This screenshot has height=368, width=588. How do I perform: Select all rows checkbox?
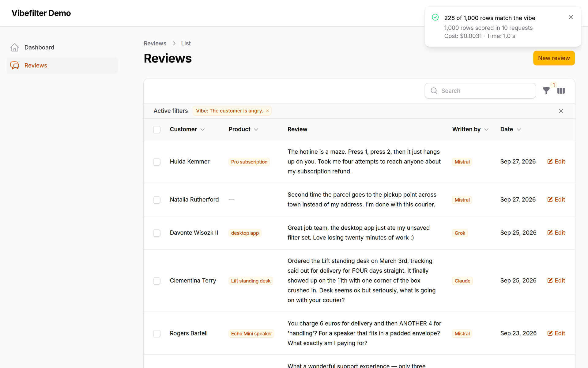(157, 129)
